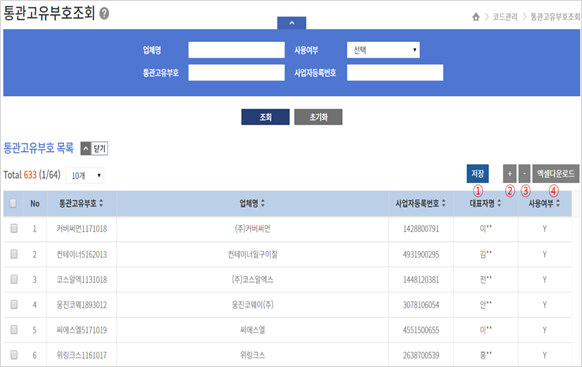Collapse list with the 닫기 toggle
This screenshot has height=367, width=582.
(x=94, y=149)
